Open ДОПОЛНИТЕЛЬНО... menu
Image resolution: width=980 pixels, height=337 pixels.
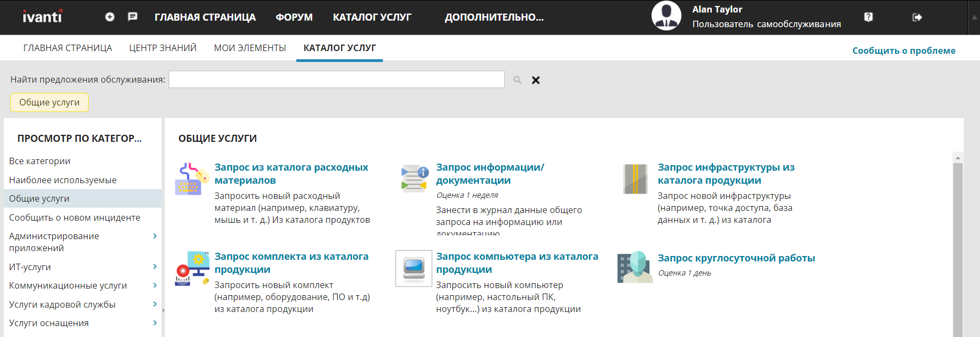coord(494,17)
